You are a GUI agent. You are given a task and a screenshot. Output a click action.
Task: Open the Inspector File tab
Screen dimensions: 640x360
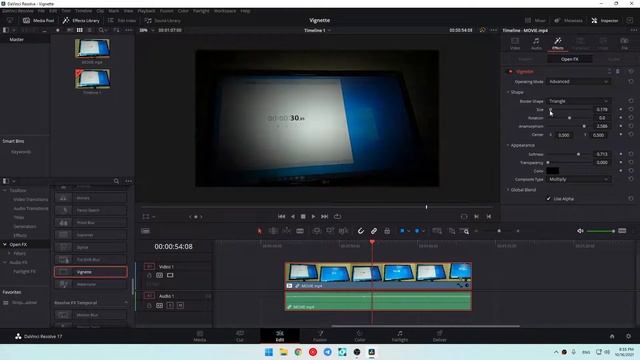click(x=624, y=43)
